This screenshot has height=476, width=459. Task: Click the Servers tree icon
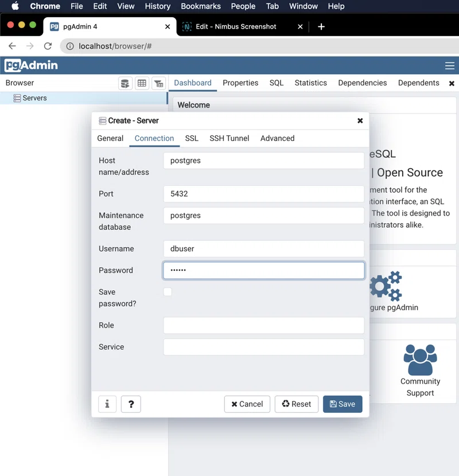coord(17,98)
